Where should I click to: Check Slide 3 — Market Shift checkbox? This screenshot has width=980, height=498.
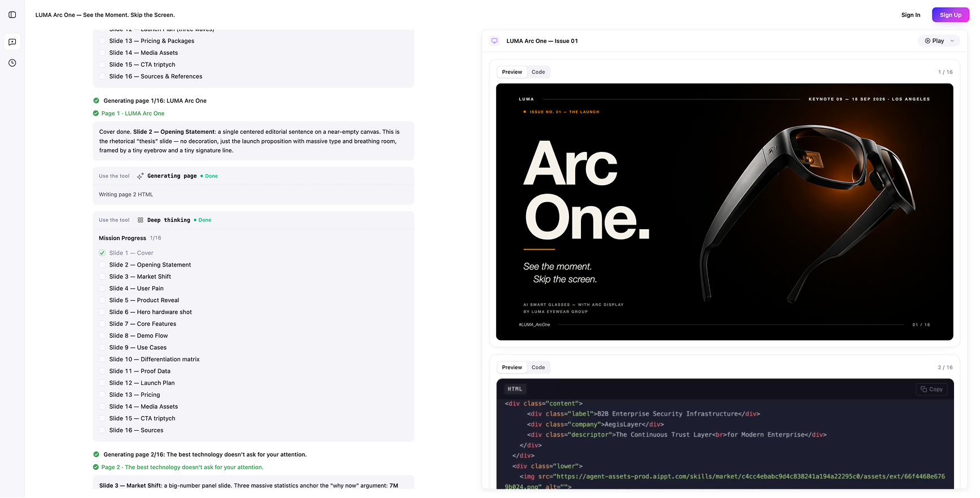[102, 277]
